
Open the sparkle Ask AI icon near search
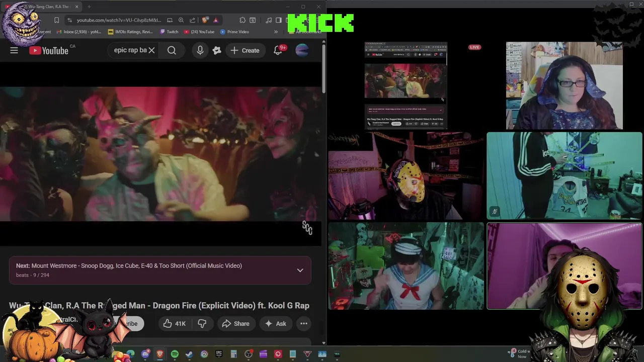pos(217,50)
